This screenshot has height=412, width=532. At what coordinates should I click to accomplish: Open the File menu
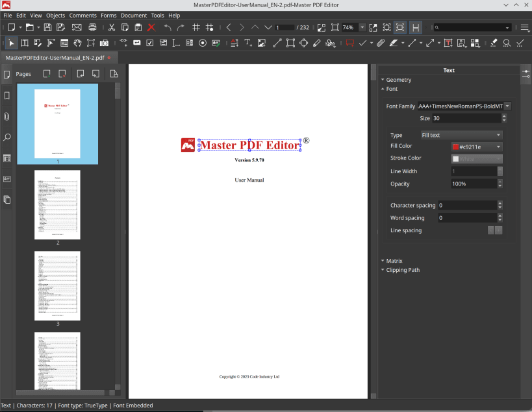tap(7, 15)
